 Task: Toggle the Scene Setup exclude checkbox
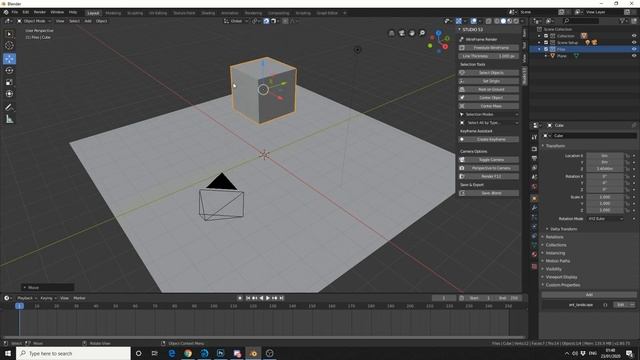click(x=546, y=42)
